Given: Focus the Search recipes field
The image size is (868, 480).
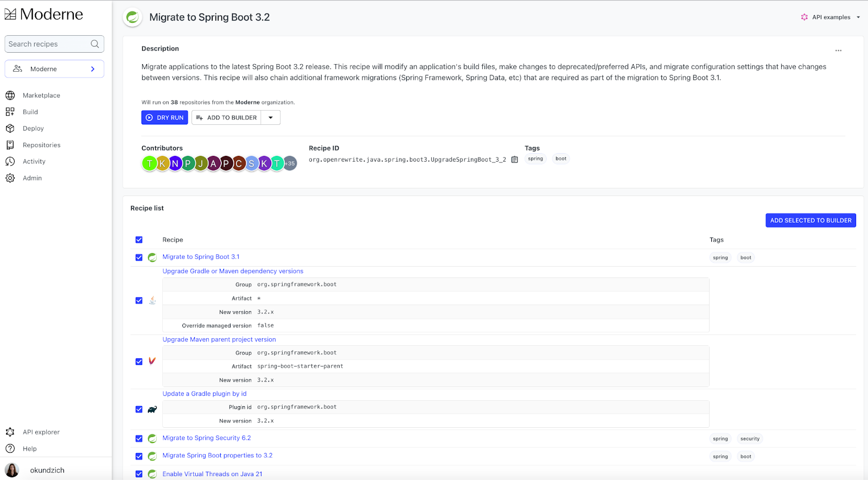Looking at the screenshot, I should [x=54, y=44].
